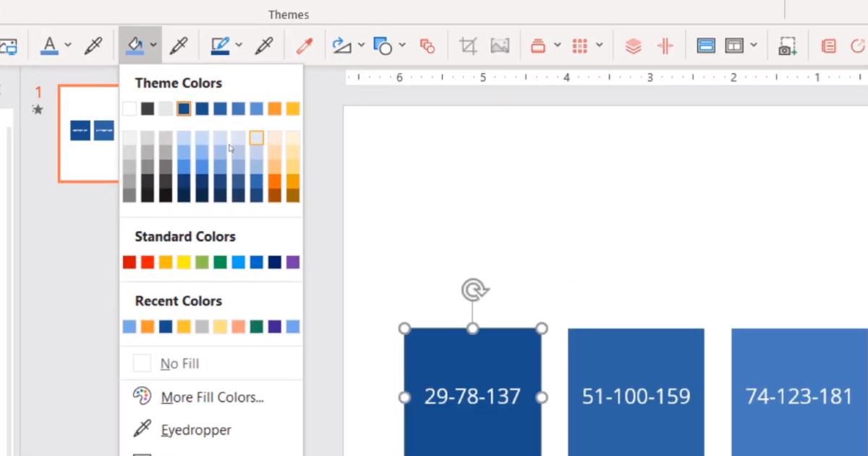Select Eyedropper from the fill menu

[x=195, y=430]
